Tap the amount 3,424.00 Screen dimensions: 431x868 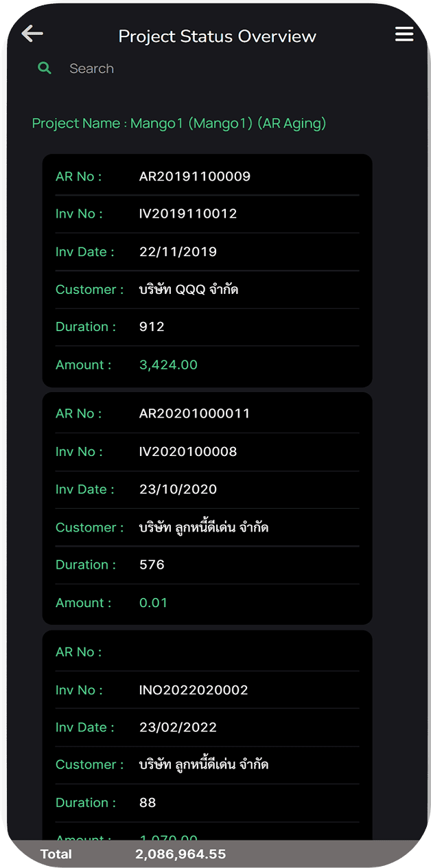click(x=168, y=365)
